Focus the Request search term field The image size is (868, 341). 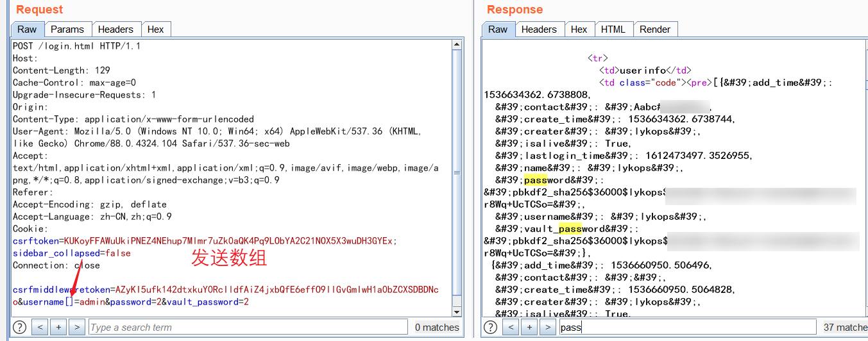click(248, 328)
